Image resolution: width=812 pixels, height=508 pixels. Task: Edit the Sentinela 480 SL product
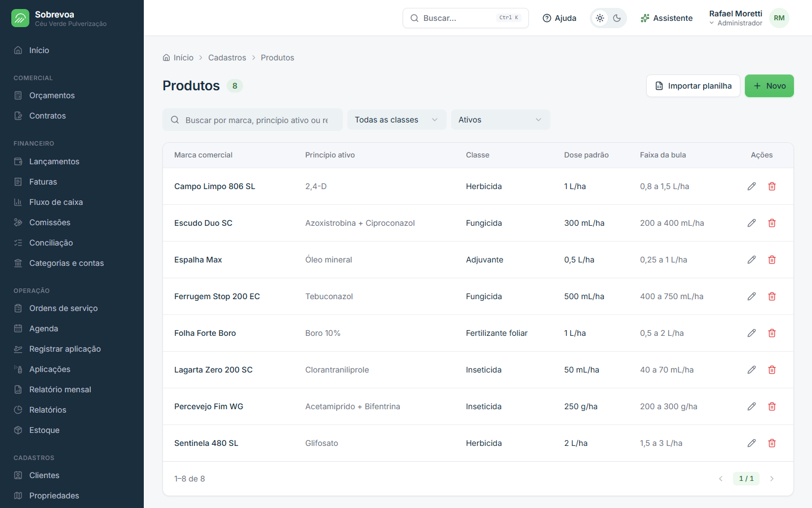(x=752, y=443)
